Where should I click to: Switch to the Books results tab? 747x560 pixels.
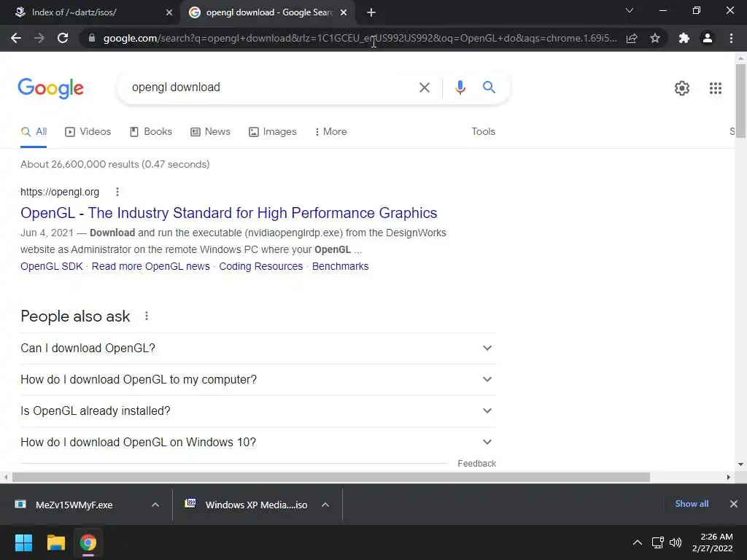(151, 132)
